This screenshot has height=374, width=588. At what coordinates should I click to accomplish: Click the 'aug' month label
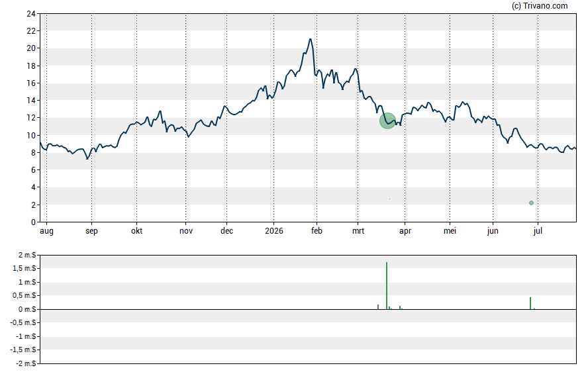click(46, 231)
